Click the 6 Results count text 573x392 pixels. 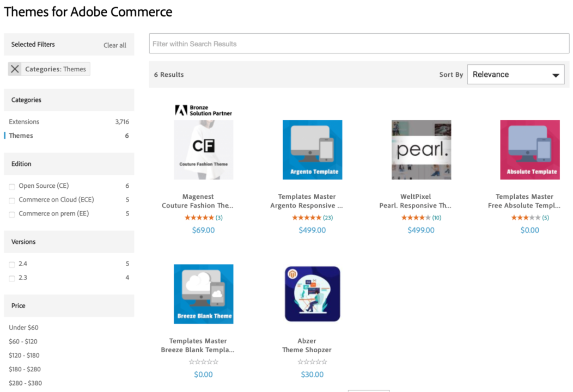pyautogui.click(x=169, y=75)
